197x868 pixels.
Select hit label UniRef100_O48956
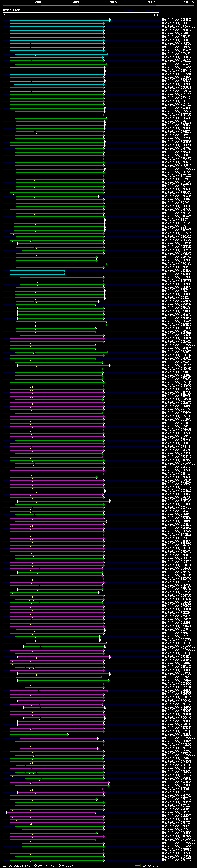click(177, 460)
